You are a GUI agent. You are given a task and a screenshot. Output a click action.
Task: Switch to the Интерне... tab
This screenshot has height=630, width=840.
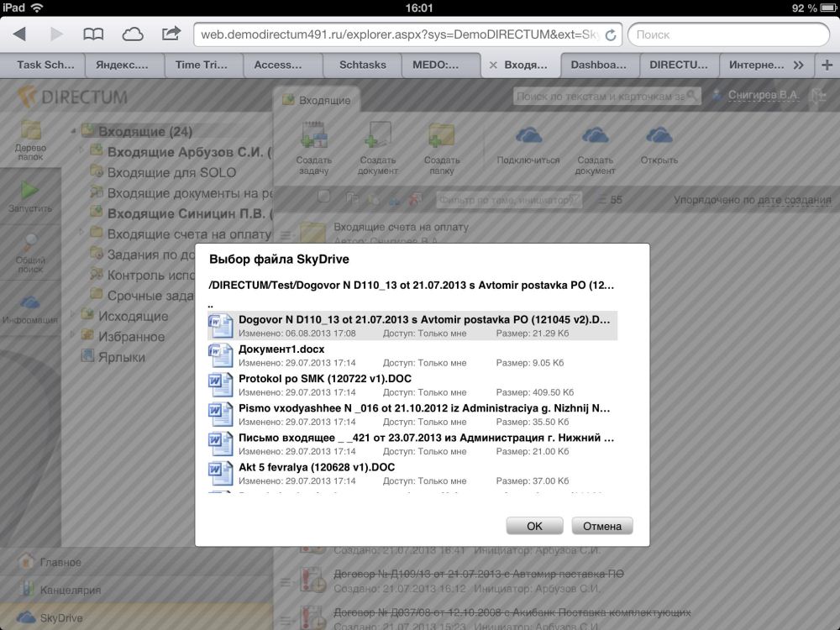tap(756, 65)
